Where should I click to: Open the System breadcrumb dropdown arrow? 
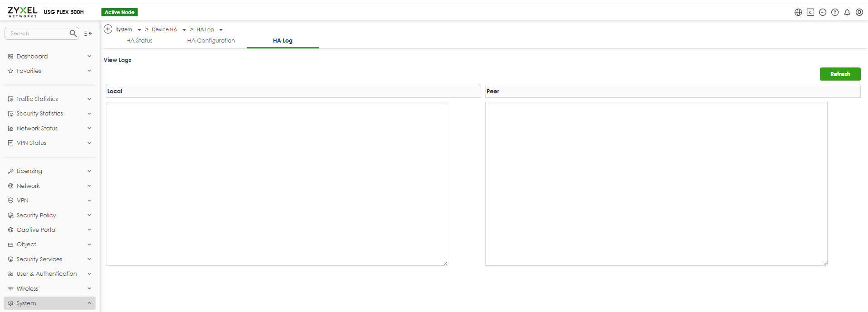click(x=139, y=30)
